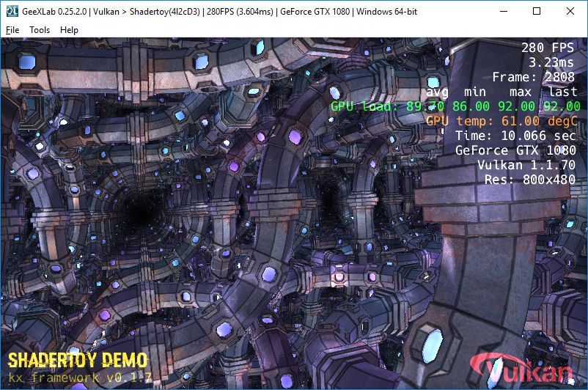Open the Help menu
The width and height of the screenshot is (588, 390).
tap(69, 30)
